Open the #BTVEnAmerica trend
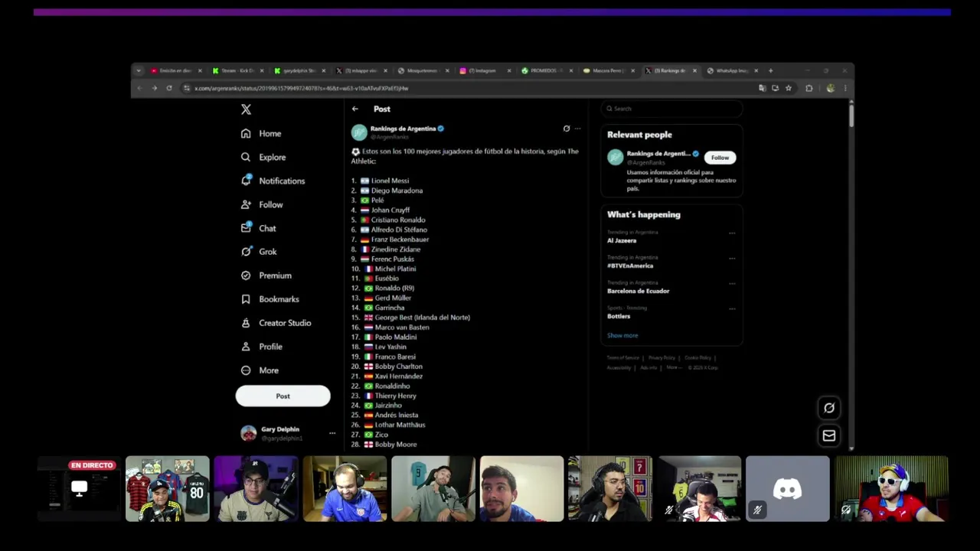 coord(630,266)
